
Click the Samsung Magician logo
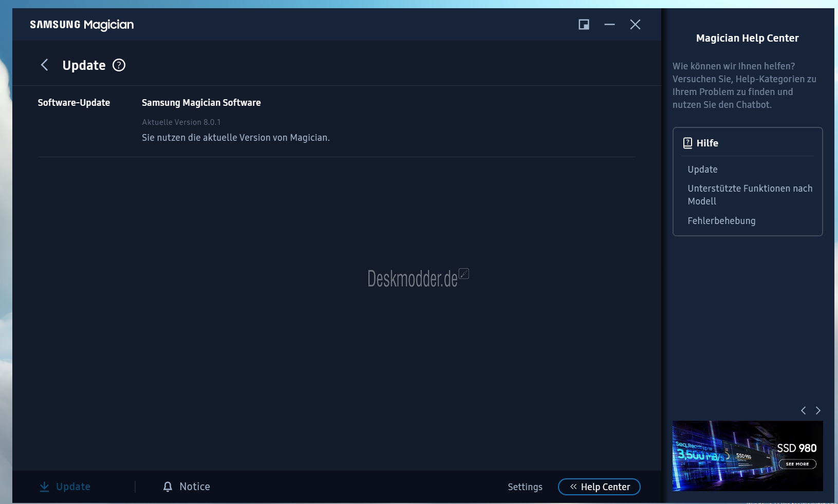click(x=82, y=25)
